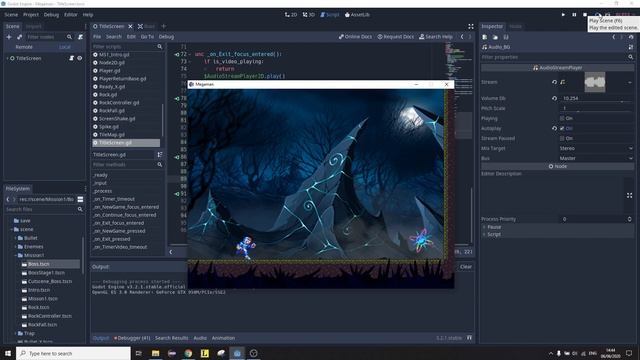Screen dimensions: 640x360
Task: Uncheck the Autoplay checkbox
Action: (x=562, y=128)
